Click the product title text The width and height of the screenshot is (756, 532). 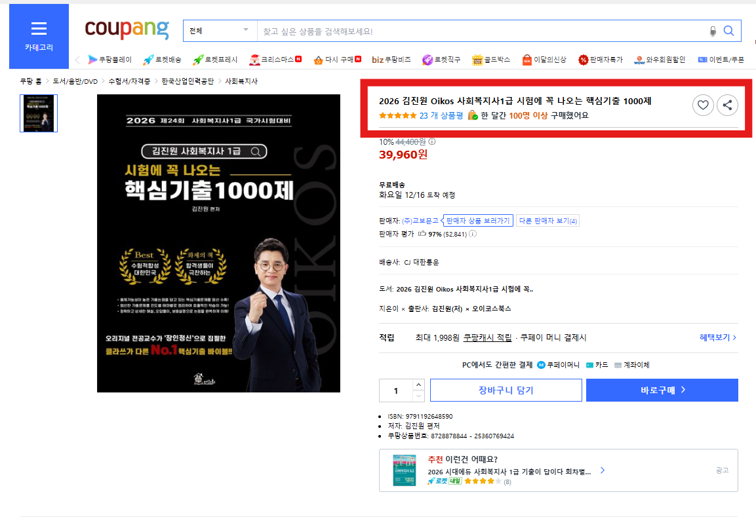pos(515,101)
